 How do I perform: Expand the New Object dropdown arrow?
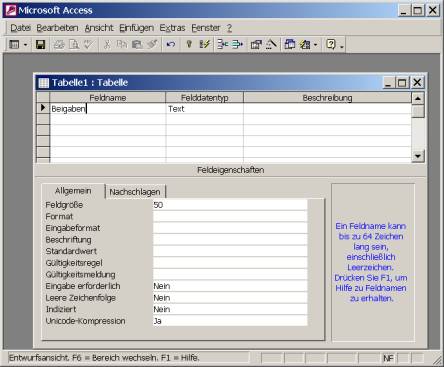[x=315, y=44]
